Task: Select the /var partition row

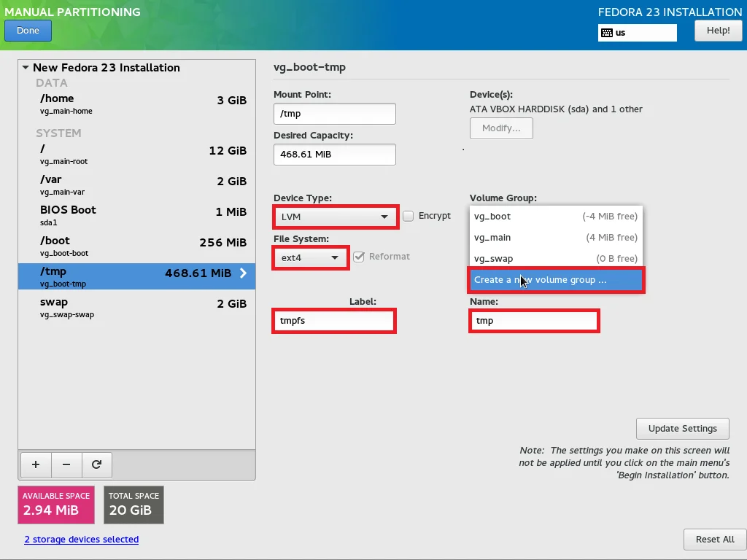Action: 136,184
